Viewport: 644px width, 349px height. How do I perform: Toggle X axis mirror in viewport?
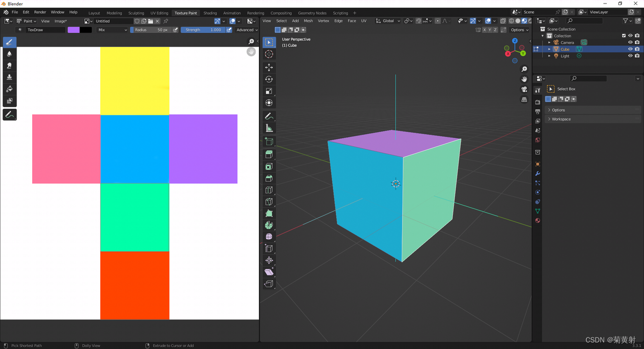pos(484,30)
